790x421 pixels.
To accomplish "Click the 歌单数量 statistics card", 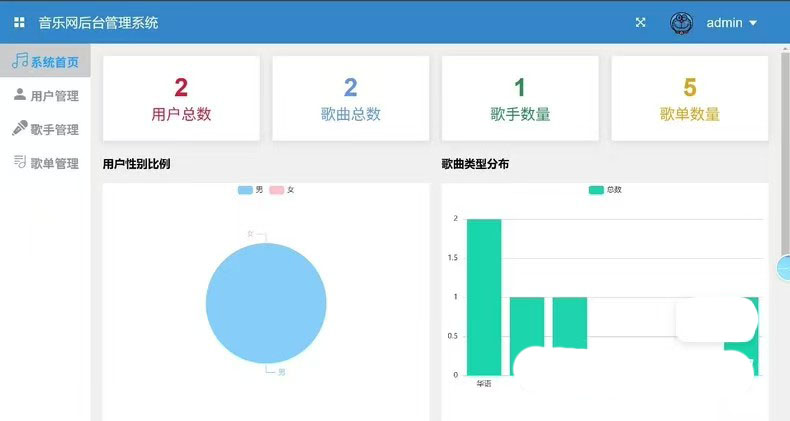I will 689,98.
